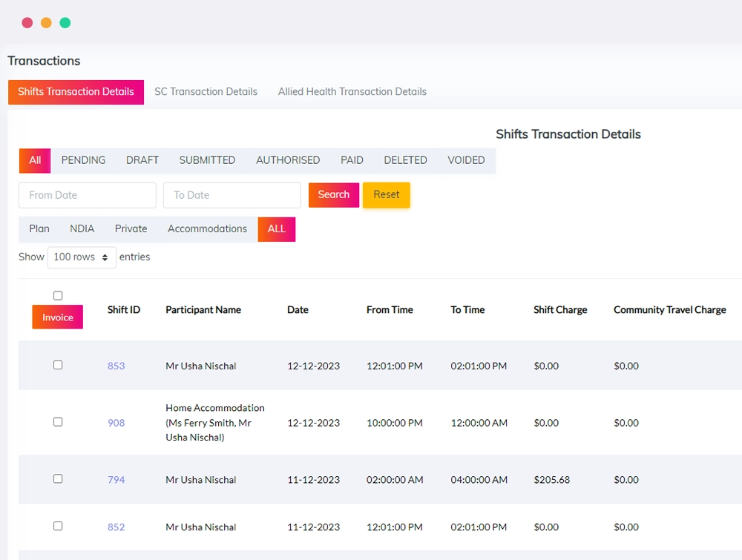Click the To Date field

tap(232, 195)
